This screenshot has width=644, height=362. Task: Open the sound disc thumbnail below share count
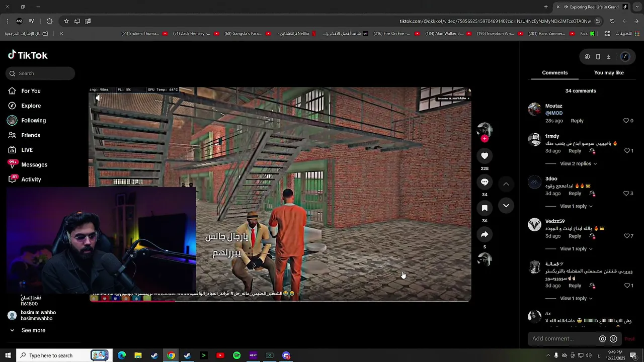pos(485,259)
